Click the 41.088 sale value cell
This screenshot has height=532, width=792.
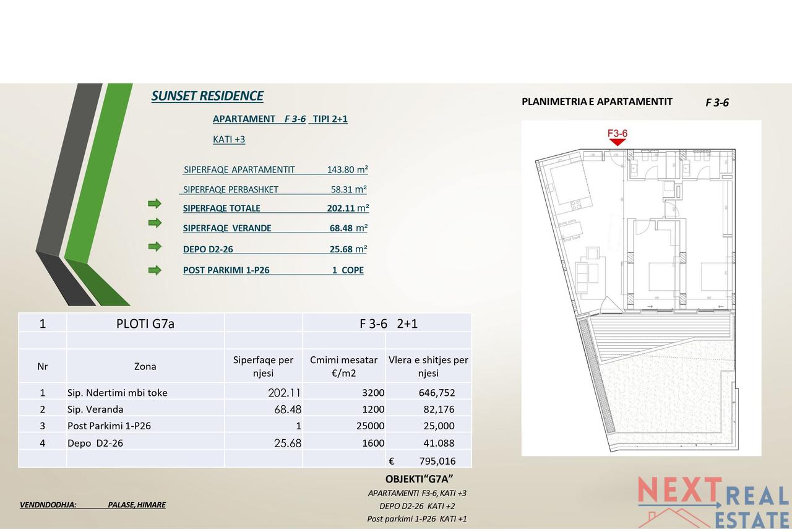pyautogui.click(x=428, y=443)
